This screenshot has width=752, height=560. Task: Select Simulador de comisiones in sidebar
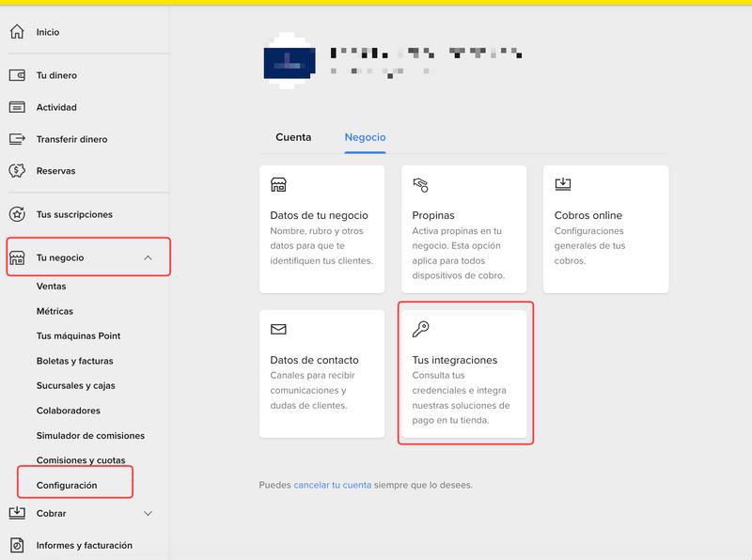[x=90, y=435]
